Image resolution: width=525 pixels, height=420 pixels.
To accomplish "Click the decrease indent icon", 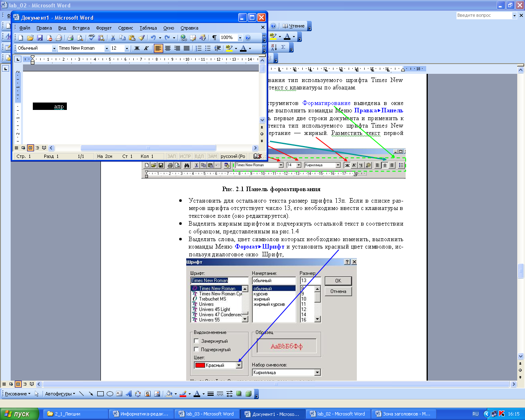I will point(217,48).
